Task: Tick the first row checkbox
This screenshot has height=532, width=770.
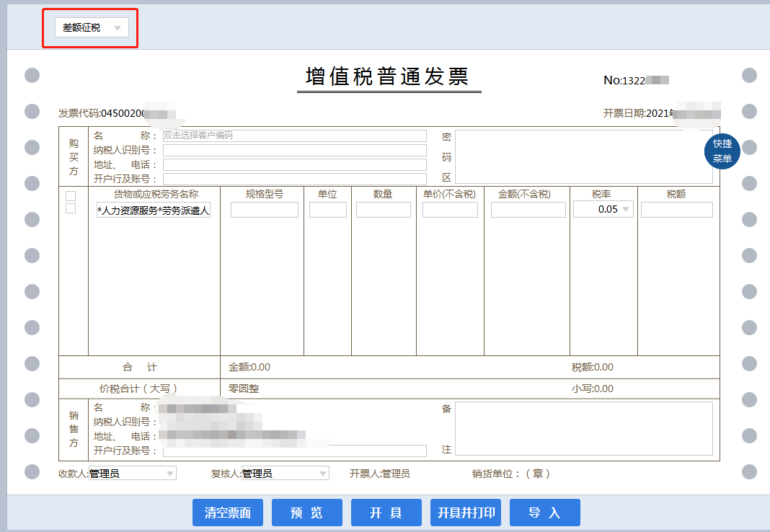Action: pos(71,196)
